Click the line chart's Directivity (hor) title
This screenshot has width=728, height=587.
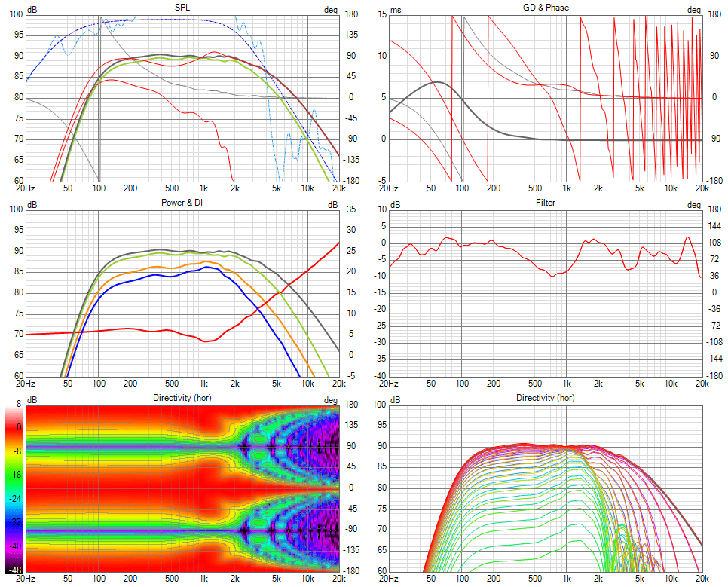pyautogui.click(x=546, y=398)
